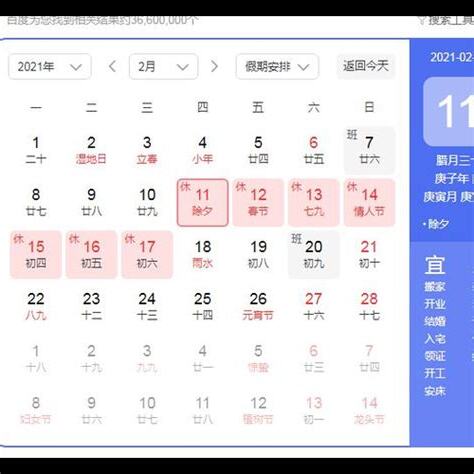Click the 返回今天 button
This screenshot has height=474, width=474.
tap(366, 66)
